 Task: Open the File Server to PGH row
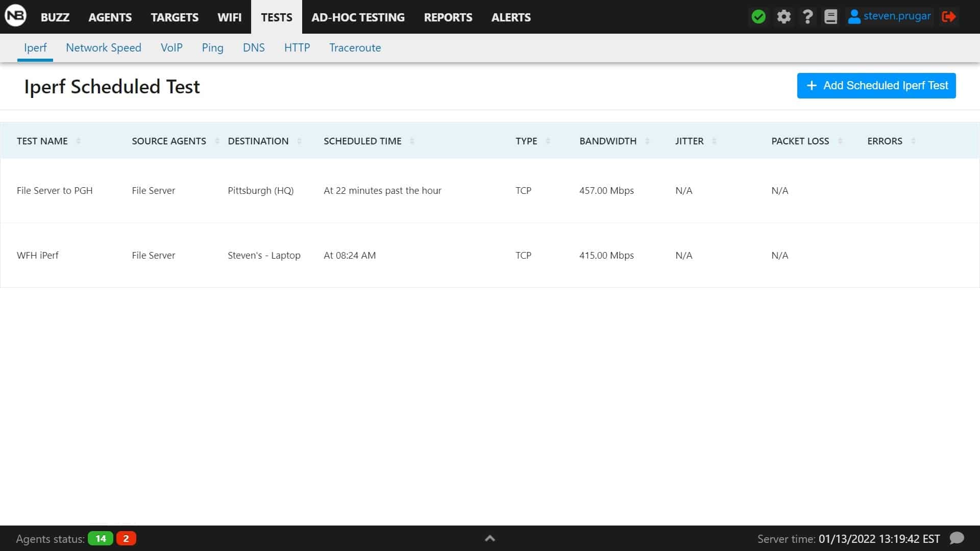point(55,190)
